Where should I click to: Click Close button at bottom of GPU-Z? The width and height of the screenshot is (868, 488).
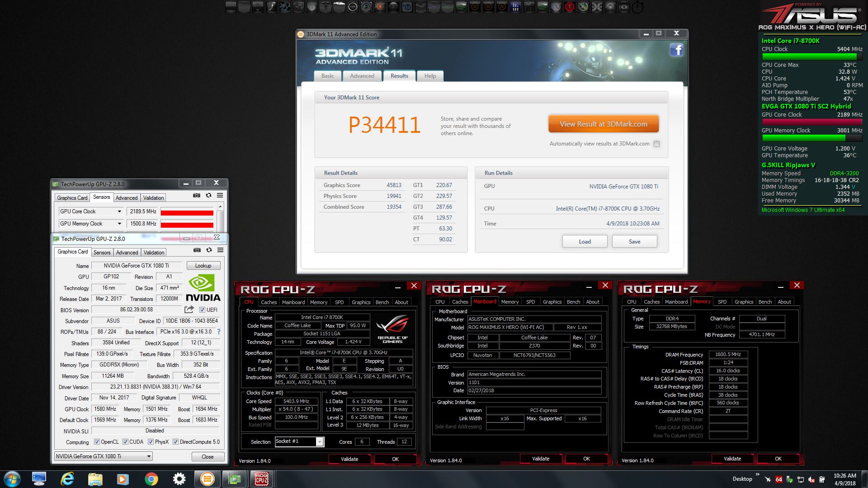point(208,457)
